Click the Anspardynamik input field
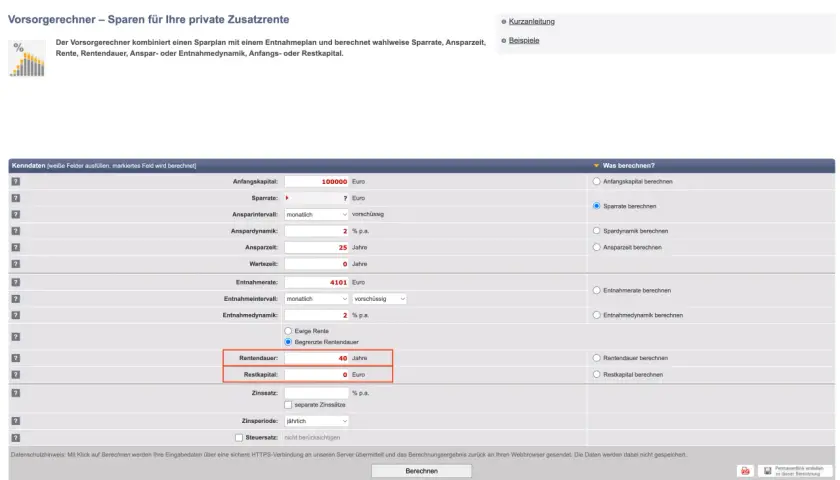840x480 pixels. tap(317, 231)
